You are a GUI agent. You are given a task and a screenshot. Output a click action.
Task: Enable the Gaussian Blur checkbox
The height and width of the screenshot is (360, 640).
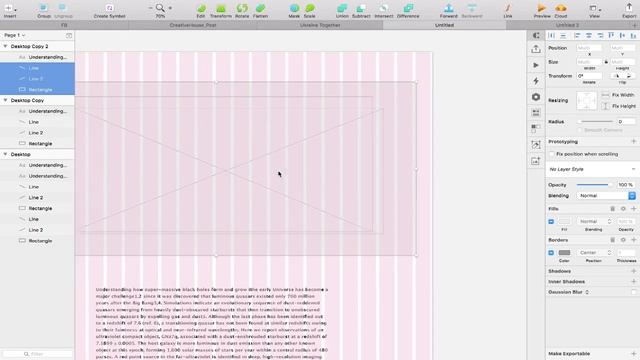pyautogui.click(x=633, y=292)
